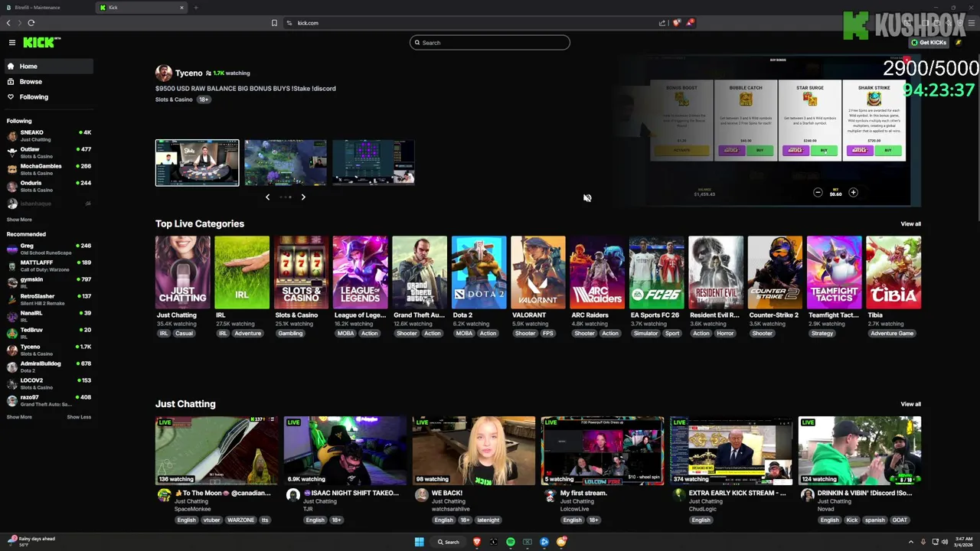This screenshot has width=980, height=551.
Task: Expand the Following list with Show More
Action: coord(19,220)
